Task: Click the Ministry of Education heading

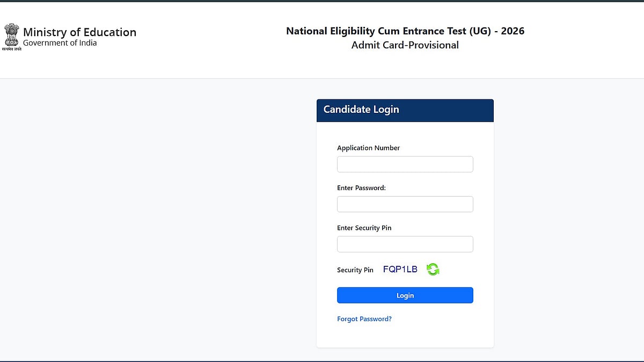Action: (x=79, y=32)
